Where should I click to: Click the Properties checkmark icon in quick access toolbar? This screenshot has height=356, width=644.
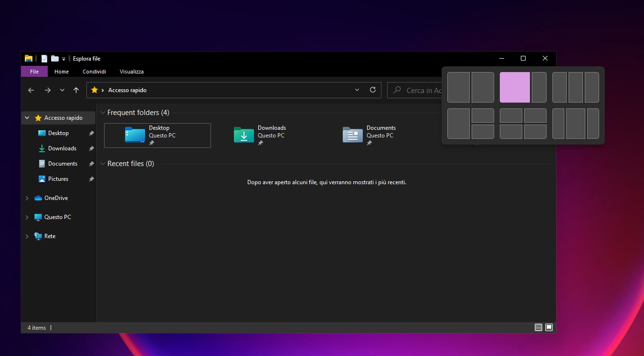tap(44, 59)
